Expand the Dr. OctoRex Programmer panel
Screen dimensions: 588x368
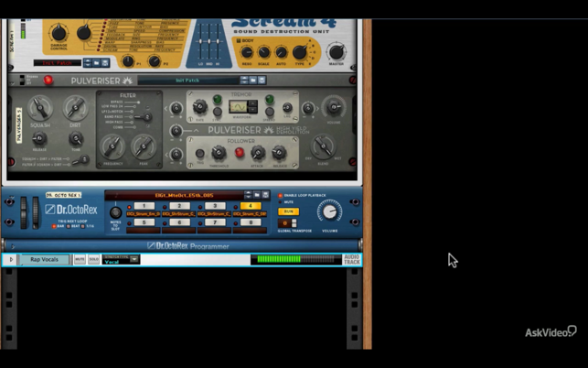13,246
